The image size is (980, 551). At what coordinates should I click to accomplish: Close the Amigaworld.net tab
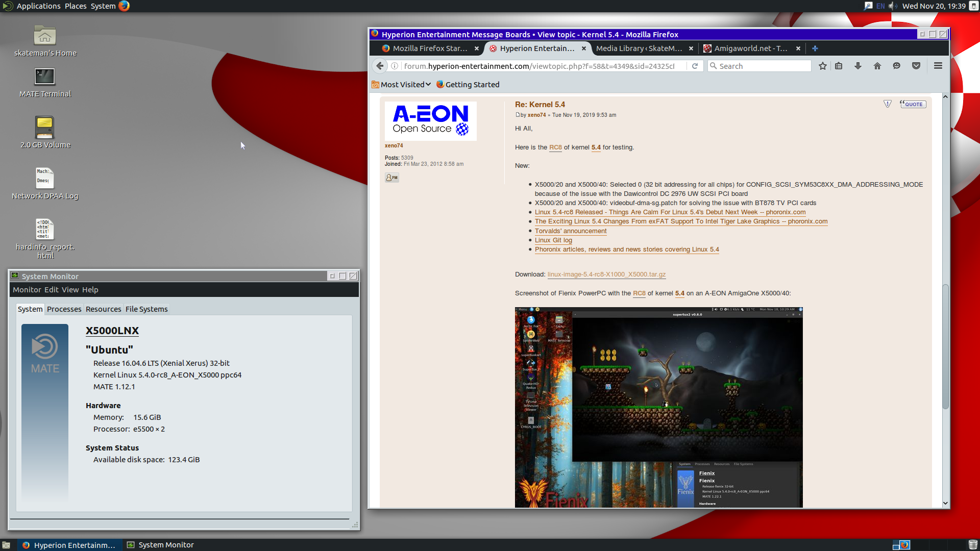point(798,48)
